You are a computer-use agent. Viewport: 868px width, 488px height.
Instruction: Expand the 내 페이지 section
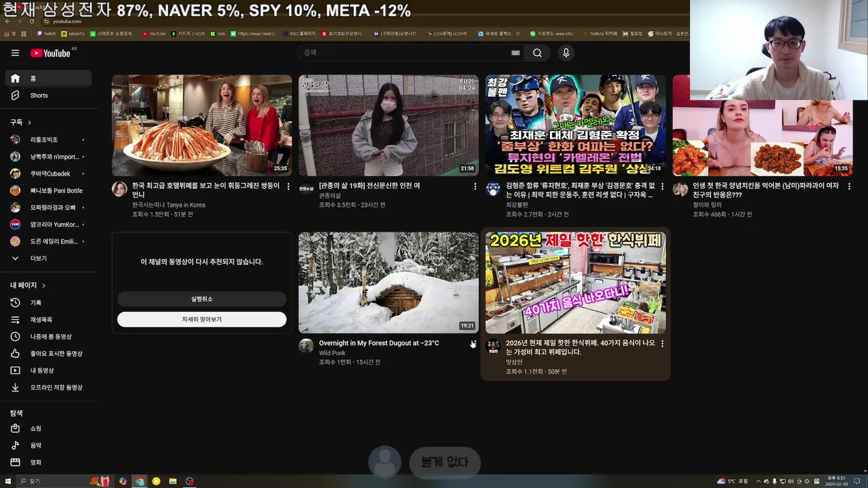28,285
